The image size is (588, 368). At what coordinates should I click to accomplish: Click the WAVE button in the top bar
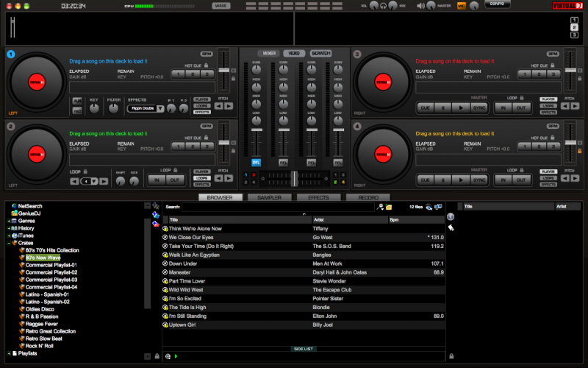[221, 6]
